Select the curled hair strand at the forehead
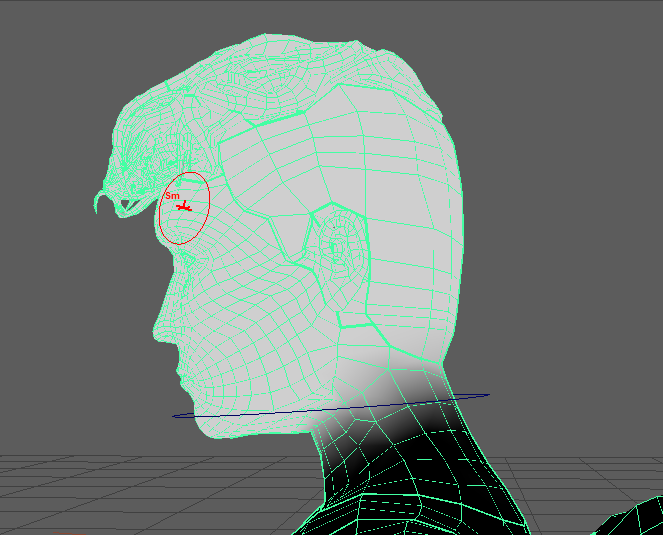The height and width of the screenshot is (535, 663). pyautogui.click(x=100, y=201)
